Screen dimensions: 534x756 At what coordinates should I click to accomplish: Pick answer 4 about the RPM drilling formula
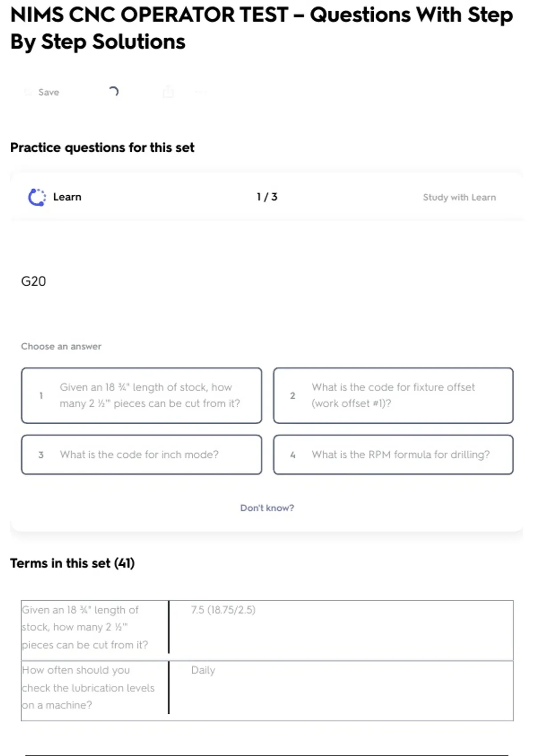click(x=393, y=454)
